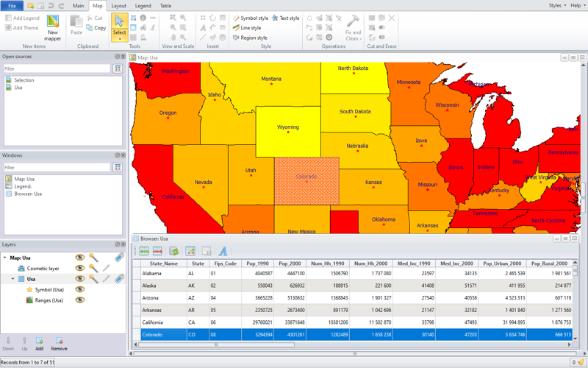Select 'Legend:' in Windows list

23,186
